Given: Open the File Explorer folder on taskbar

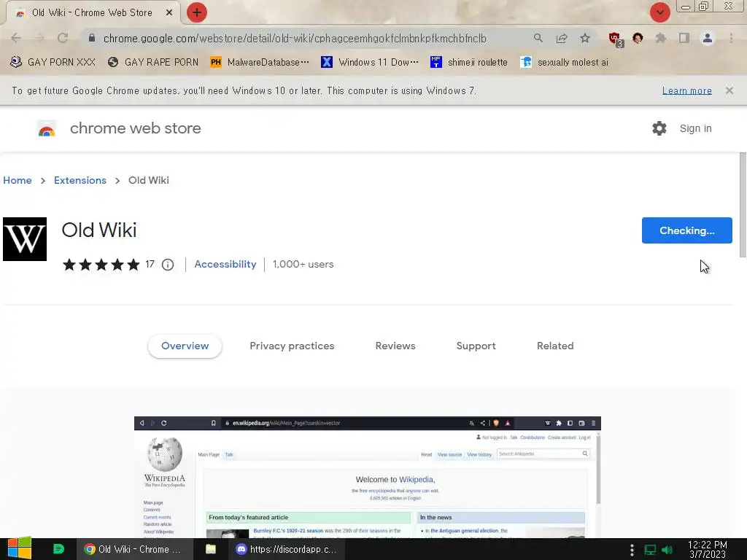Looking at the screenshot, I should pyautogui.click(x=211, y=549).
